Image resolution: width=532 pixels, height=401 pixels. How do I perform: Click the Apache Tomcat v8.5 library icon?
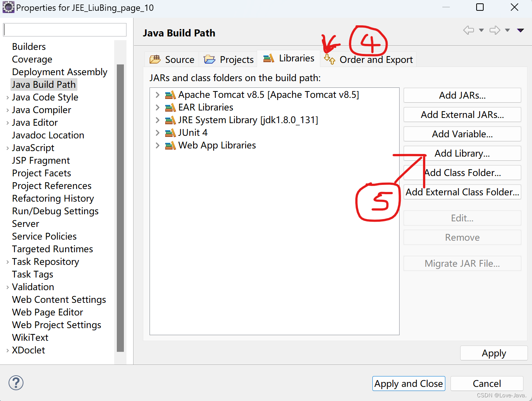[170, 95]
